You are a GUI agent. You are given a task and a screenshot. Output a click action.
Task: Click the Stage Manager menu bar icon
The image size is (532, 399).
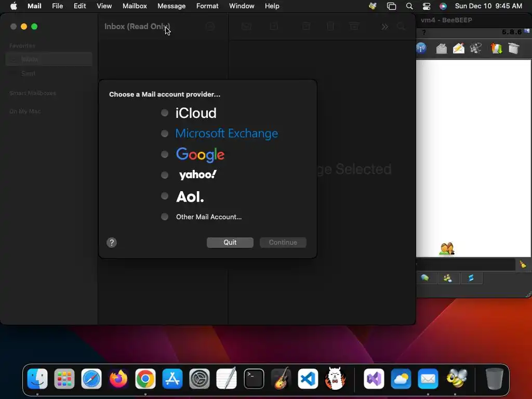[x=391, y=6]
